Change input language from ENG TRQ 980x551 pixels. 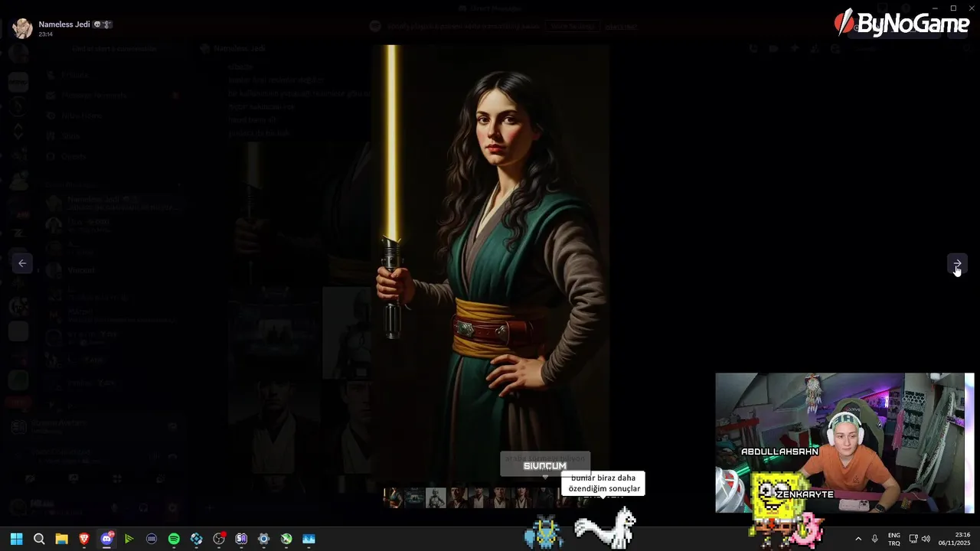[x=893, y=539]
